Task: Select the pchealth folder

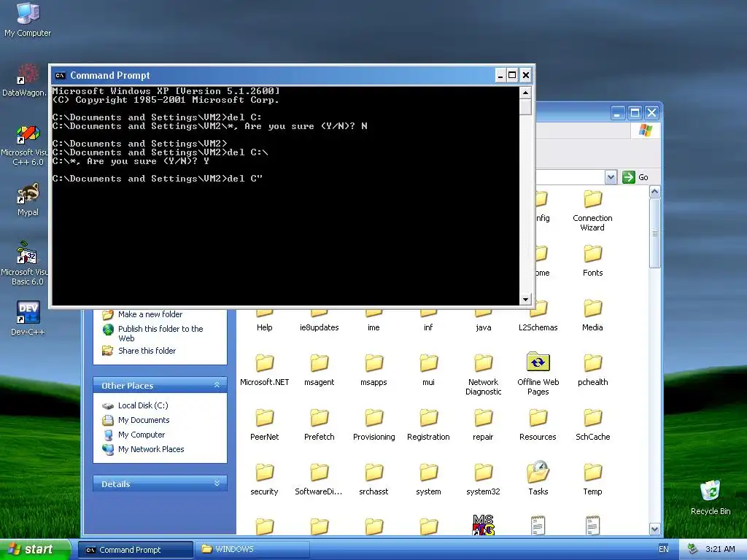Action: pyautogui.click(x=592, y=370)
